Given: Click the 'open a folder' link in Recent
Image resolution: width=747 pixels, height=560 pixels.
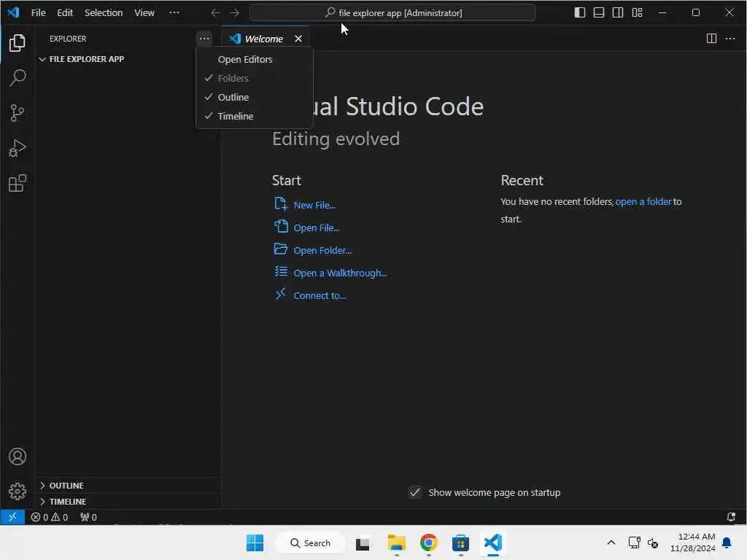Looking at the screenshot, I should [x=643, y=201].
